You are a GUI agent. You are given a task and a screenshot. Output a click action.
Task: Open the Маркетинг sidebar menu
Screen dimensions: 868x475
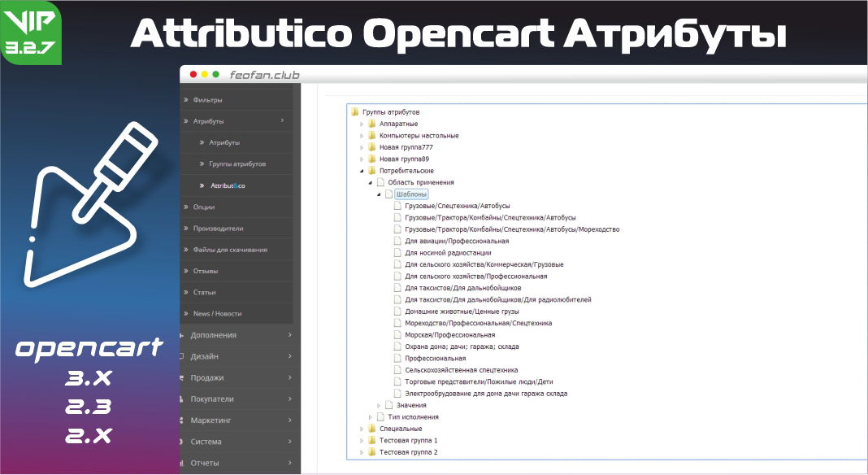pos(210,421)
